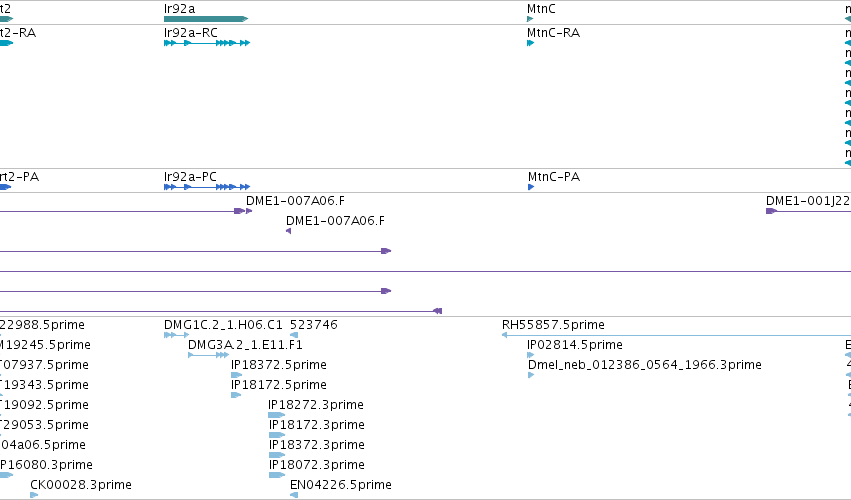Select the IP18372.5prime EST glyph
Screen dimensions: 851x500
point(236,375)
